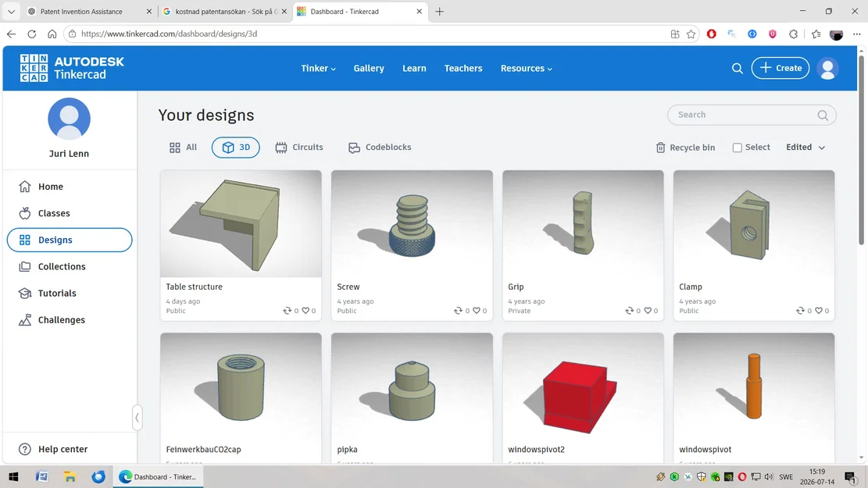This screenshot has height=488, width=868.
Task: Collapse the left sidebar panel
Action: pyautogui.click(x=137, y=418)
